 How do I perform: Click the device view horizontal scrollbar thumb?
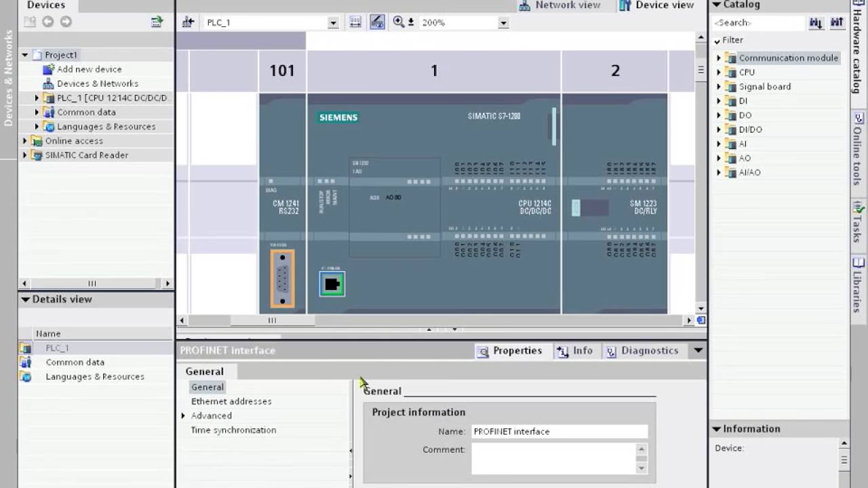click(x=272, y=321)
